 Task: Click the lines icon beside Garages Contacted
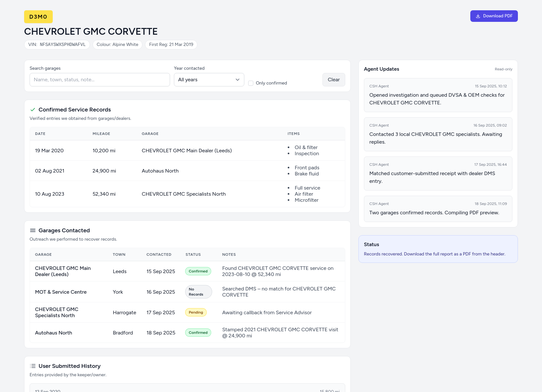click(32, 230)
